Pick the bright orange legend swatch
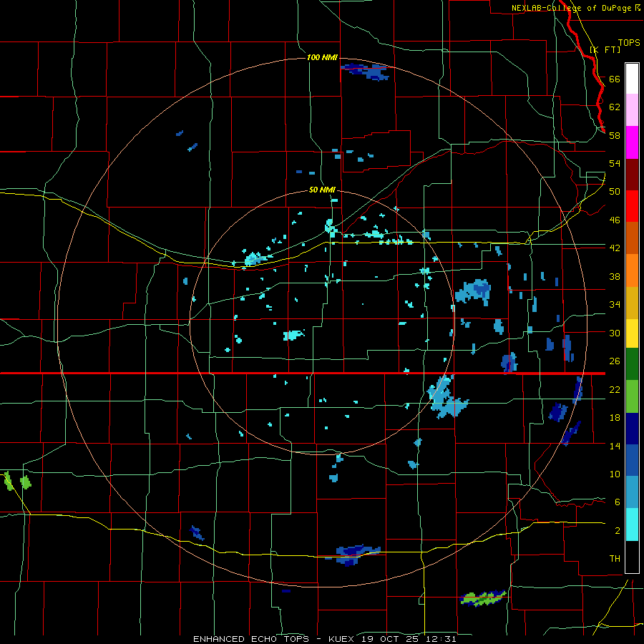Screen dimensions: 644x644 pyautogui.click(x=632, y=270)
